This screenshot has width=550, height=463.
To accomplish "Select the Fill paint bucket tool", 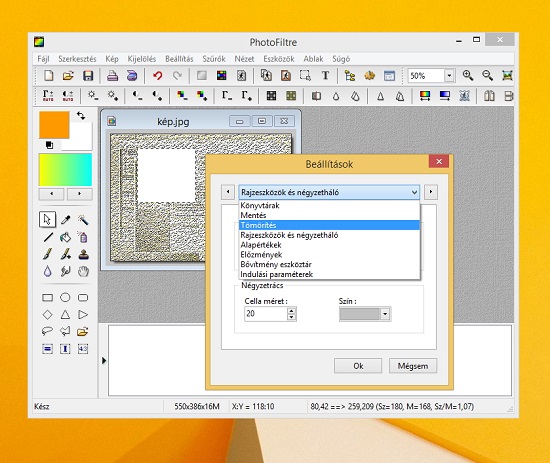I will point(65,237).
